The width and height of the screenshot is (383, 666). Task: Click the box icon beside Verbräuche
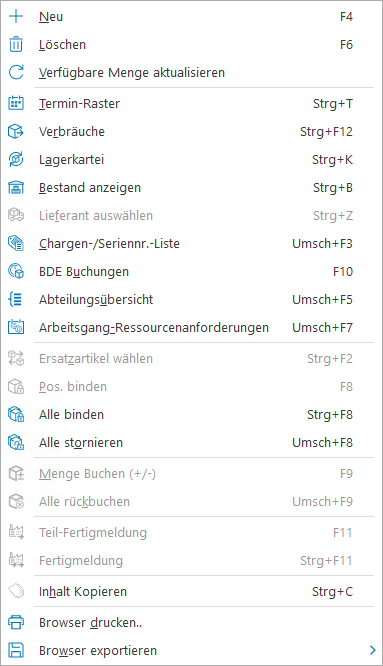coord(16,132)
